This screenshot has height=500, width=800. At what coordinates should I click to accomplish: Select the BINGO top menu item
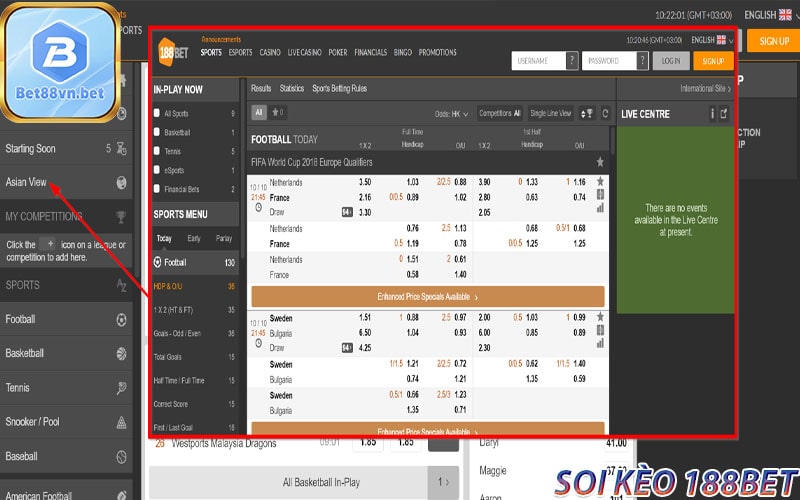coord(403,52)
